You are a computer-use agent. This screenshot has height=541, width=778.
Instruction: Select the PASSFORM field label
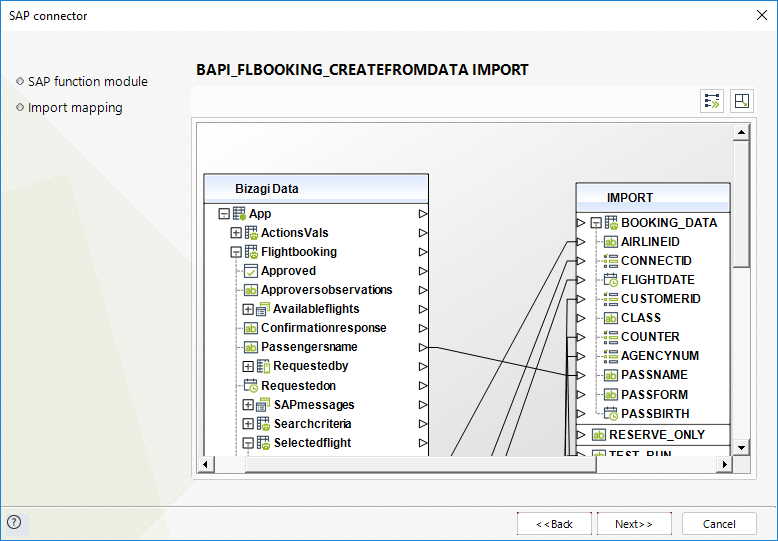pos(654,395)
